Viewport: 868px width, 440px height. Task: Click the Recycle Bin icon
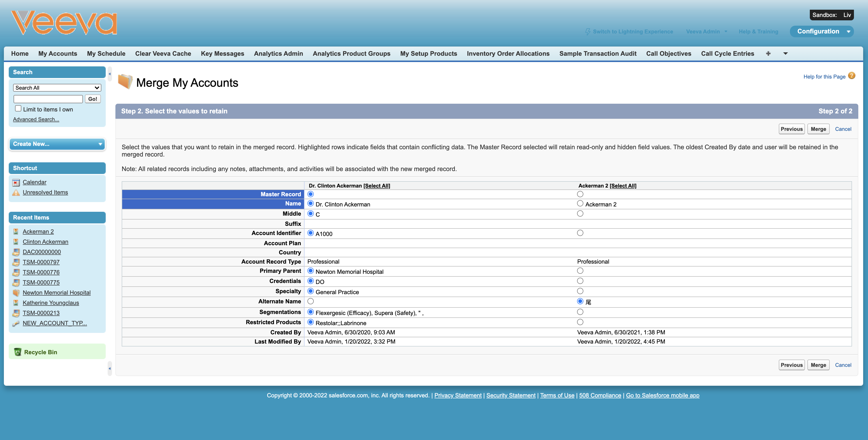tap(18, 352)
